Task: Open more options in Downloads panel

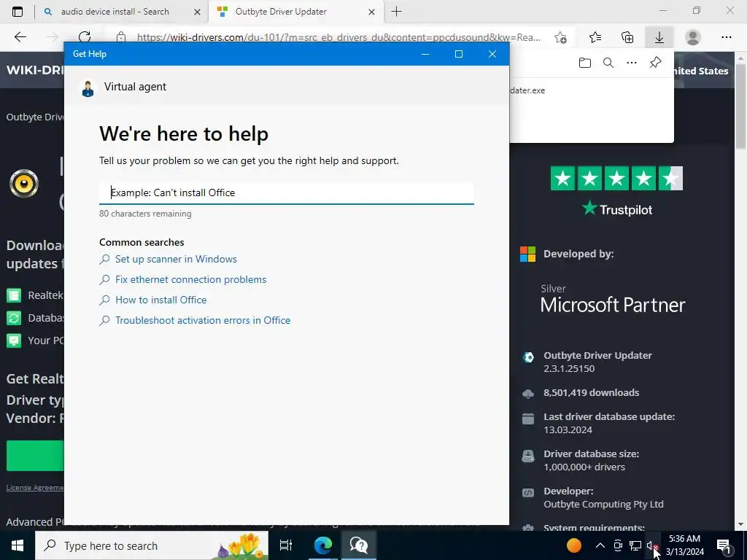Action: [x=632, y=63]
